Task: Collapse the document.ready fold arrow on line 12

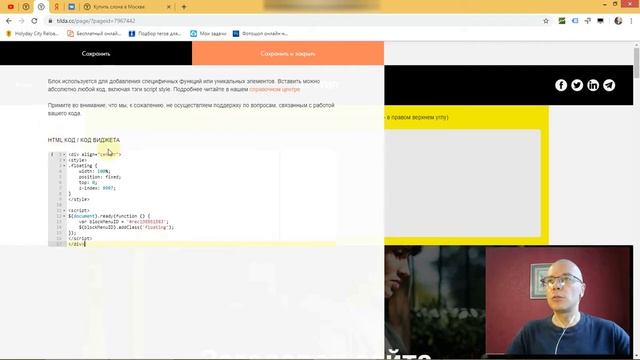Action: [x=64, y=216]
